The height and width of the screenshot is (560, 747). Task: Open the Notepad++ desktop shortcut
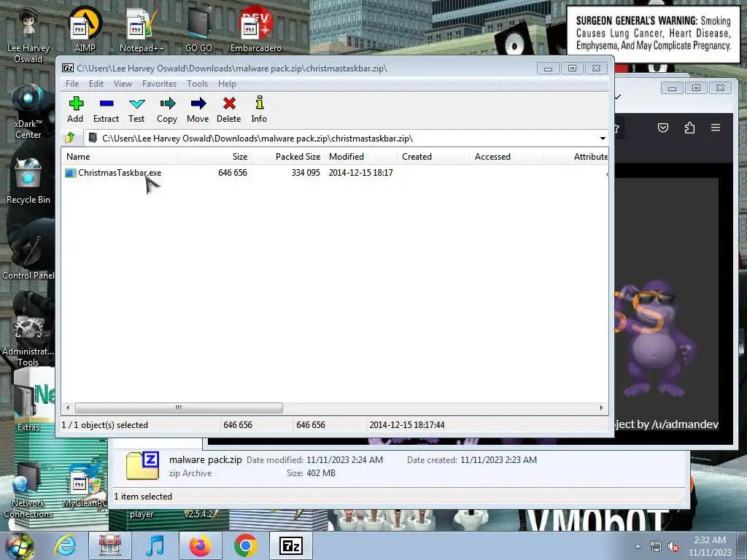click(142, 29)
